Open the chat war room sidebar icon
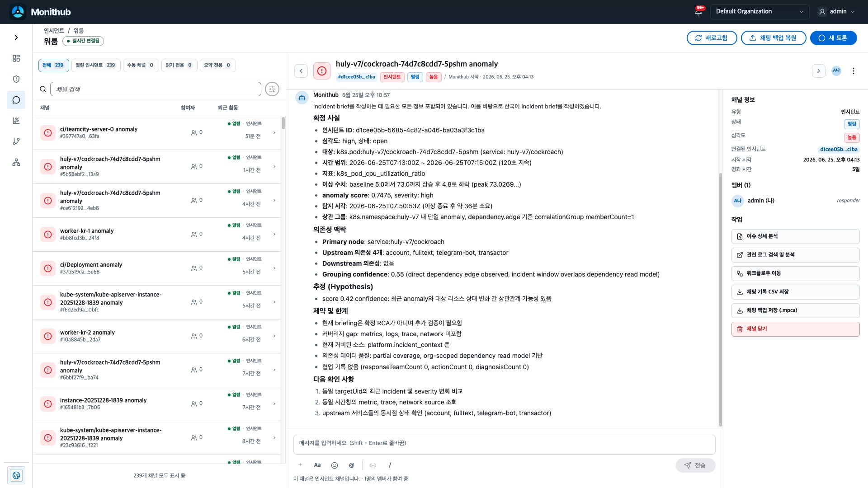 coord(16,100)
